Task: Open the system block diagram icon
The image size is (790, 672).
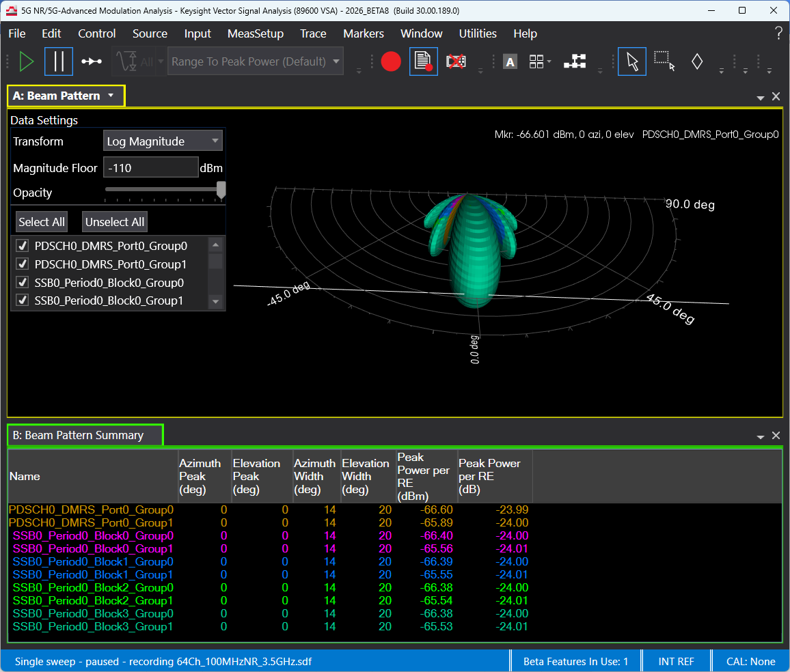Action: (x=575, y=61)
